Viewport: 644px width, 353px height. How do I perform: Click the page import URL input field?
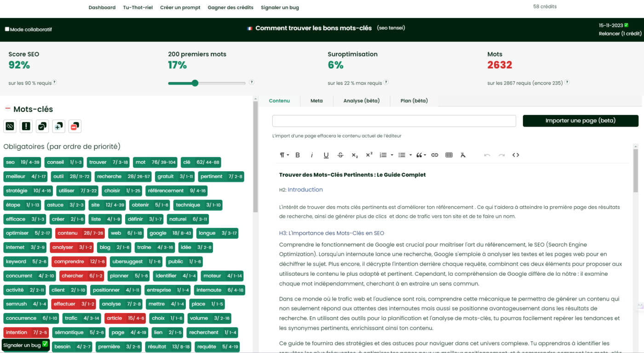coord(394,121)
